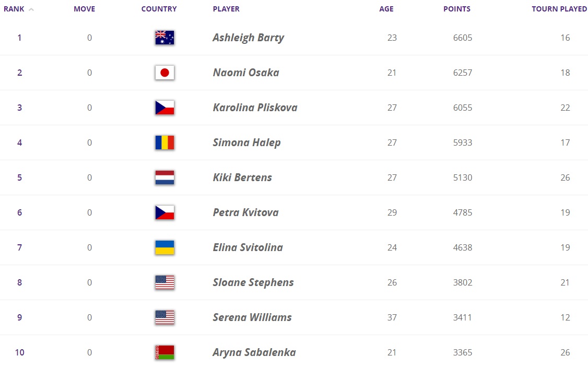Open Naomi Osaka's player link
588x368 pixels.
tap(246, 73)
